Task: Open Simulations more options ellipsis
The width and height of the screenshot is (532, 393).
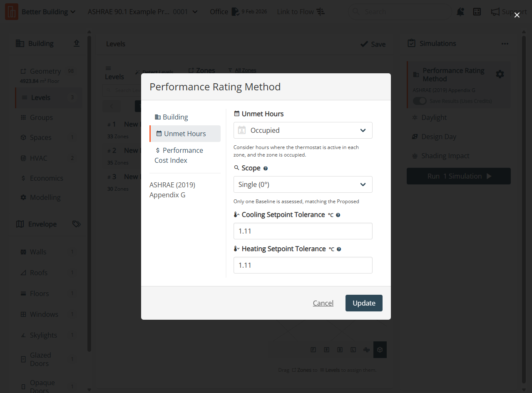Action: pyautogui.click(x=505, y=44)
